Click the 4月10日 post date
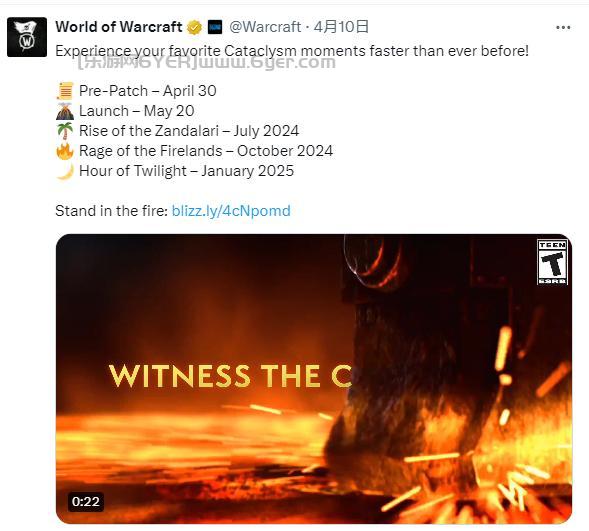 (x=341, y=27)
